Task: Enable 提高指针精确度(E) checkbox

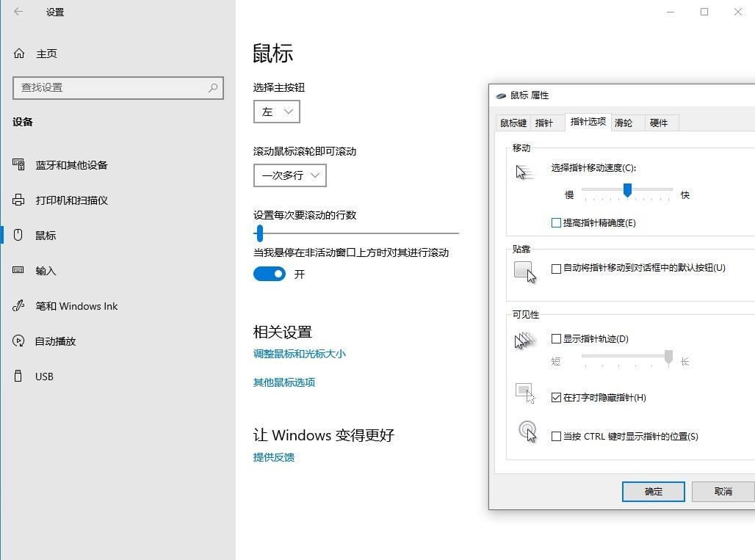Action: coord(556,222)
